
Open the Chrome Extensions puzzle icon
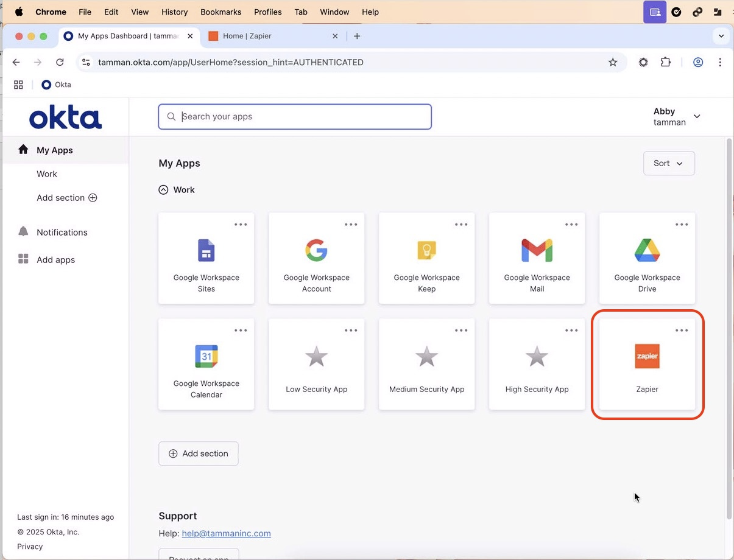coord(665,62)
